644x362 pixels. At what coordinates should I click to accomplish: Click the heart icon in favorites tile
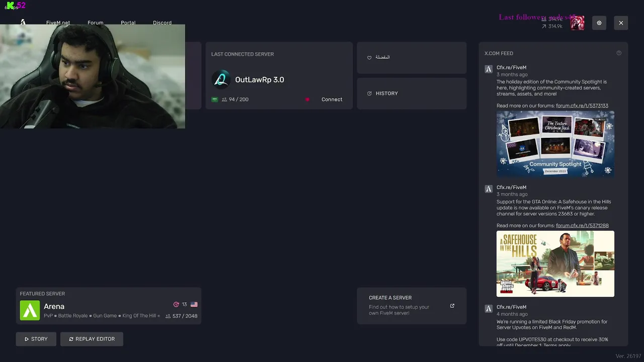(x=369, y=58)
